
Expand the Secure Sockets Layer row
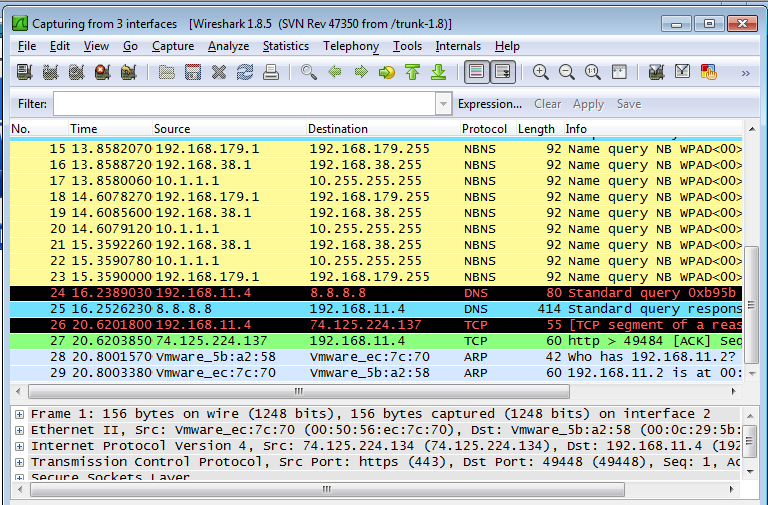19,477
